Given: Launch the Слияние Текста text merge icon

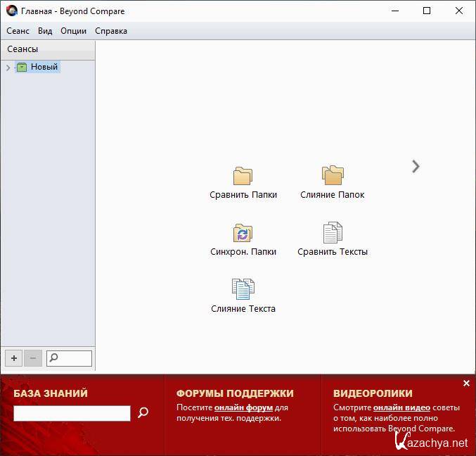Looking at the screenshot, I should (243, 289).
